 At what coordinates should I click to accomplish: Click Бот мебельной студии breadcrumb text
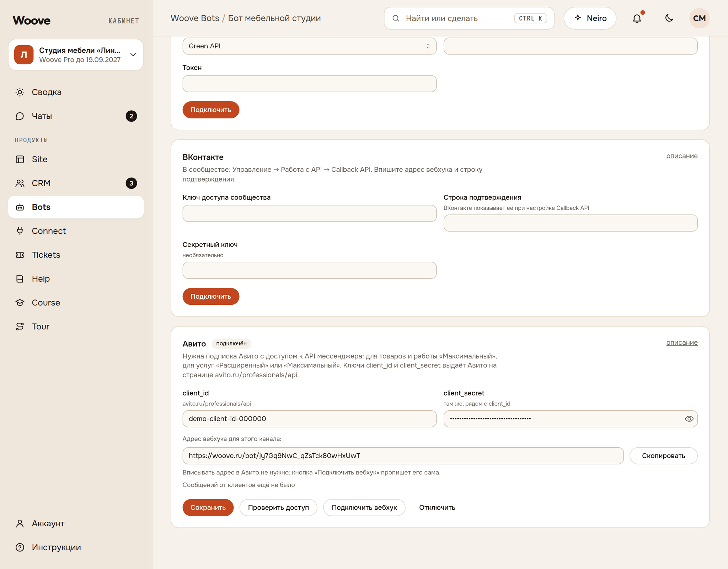[274, 18]
